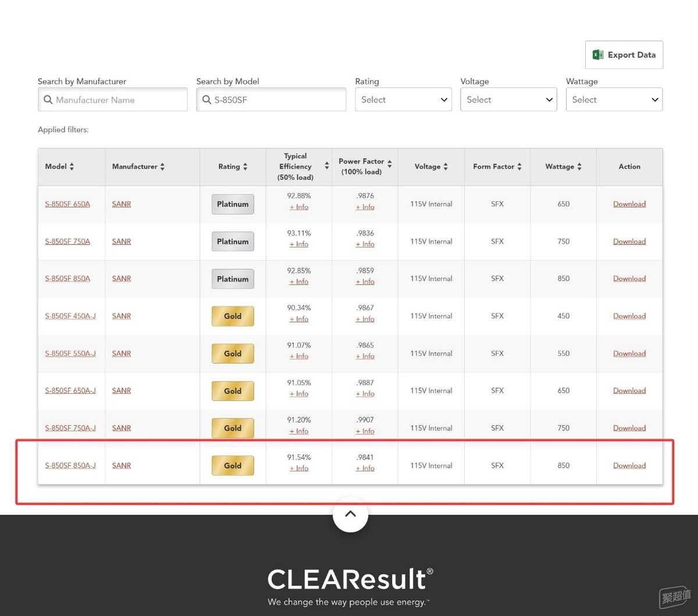Viewport: 698px width, 616px height.
Task: Click SANR link in S-850SF 650A row
Action: pos(122,204)
